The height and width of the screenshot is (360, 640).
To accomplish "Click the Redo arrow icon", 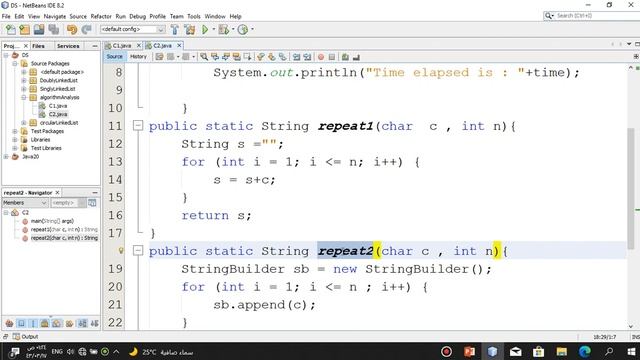I will tap(86, 29).
